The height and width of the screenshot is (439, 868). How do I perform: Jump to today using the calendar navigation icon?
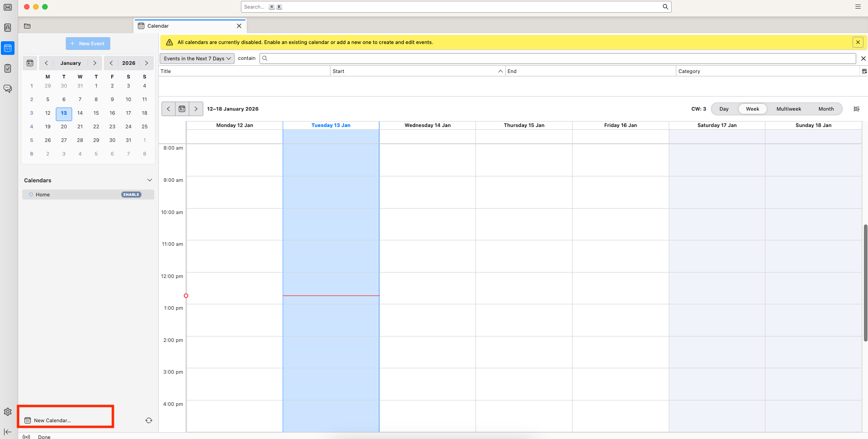(x=182, y=109)
